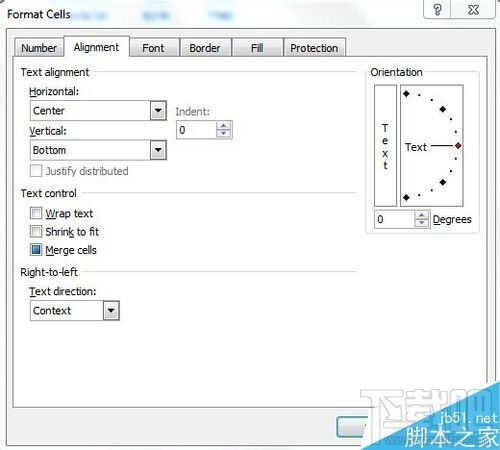
Task: Click the Horizontal combo box showing Center
Action: coord(98,111)
